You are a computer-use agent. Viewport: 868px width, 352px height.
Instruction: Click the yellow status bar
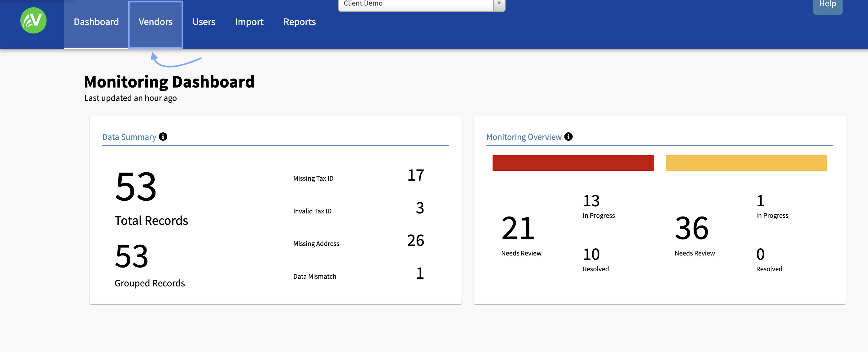[x=746, y=163]
